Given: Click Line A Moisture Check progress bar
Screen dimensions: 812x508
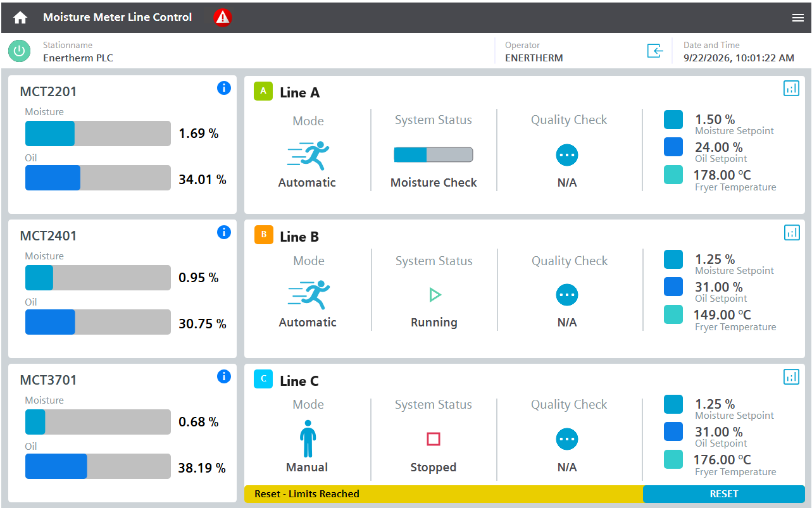Looking at the screenshot, I should point(434,155).
